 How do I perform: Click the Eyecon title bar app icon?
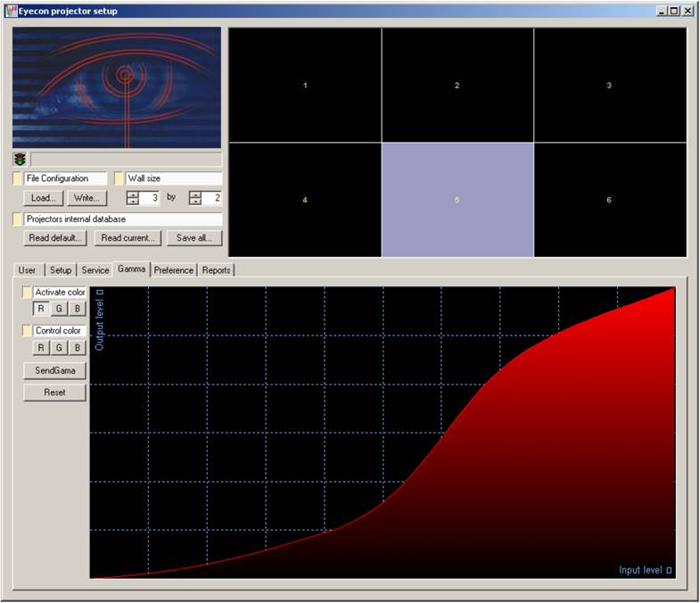point(12,12)
